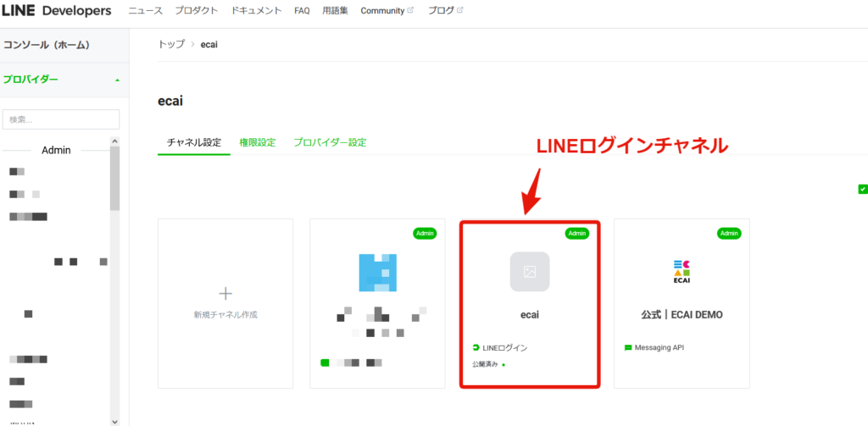Toggle the green checkbox at right edge
Image resolution: width=868 pixels, height=426 pixels.
862,189
